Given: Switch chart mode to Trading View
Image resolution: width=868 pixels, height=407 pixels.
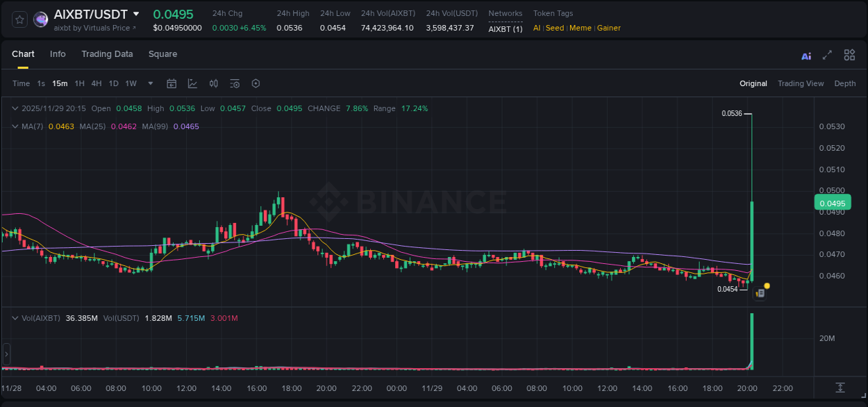Looking at the screenshot, I should point(801,83).
